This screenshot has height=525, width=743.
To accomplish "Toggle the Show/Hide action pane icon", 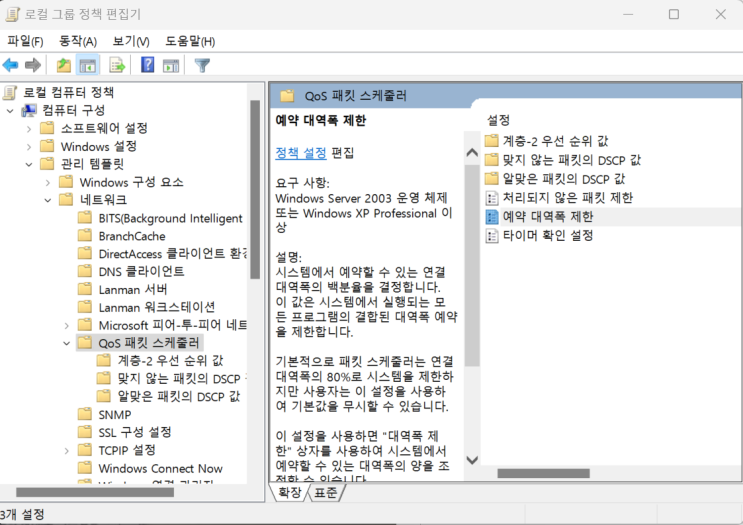I will tap(171, 65).
